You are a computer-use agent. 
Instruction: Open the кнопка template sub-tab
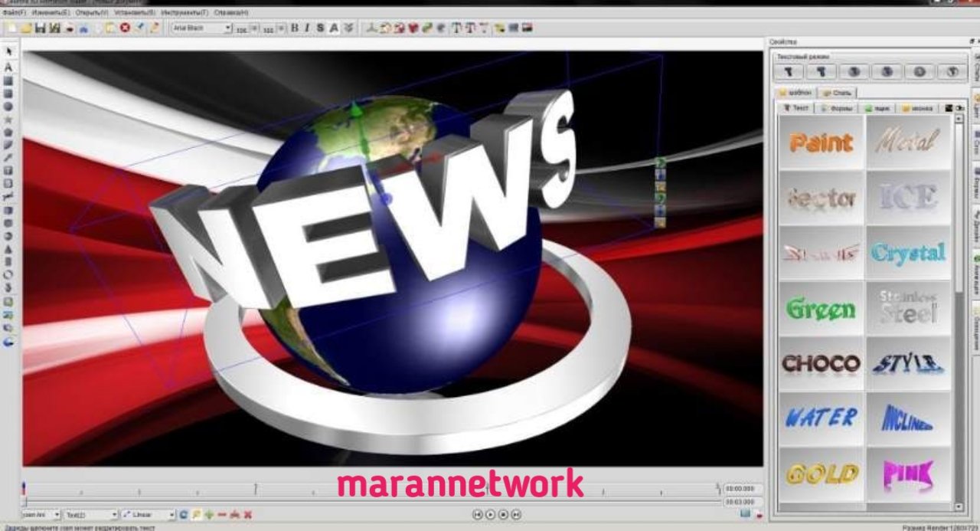[917, 108]
